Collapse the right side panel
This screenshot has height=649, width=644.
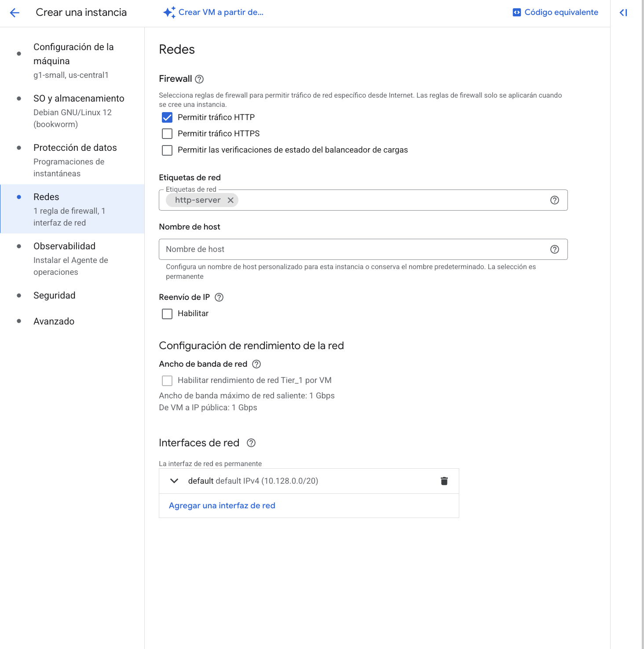623,12
